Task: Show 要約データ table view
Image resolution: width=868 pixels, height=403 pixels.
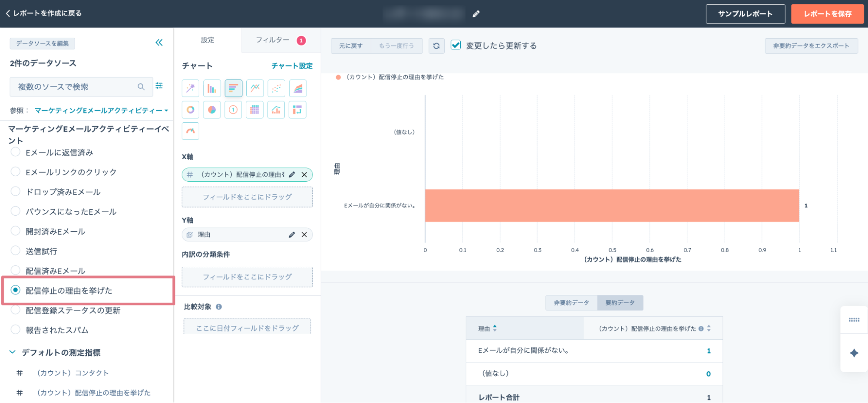Action: (620, 303)
